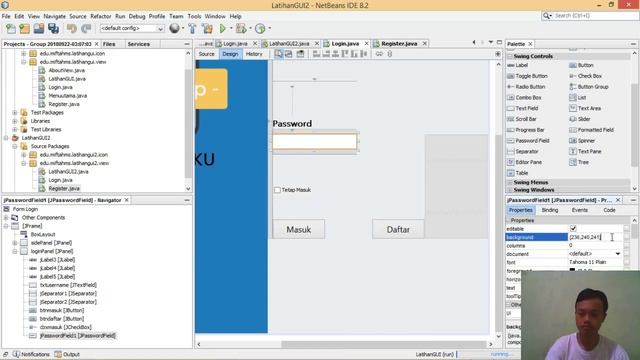Click the background property value field
Image resolution: width=640 pixels, height=360 pixels.
point(595,237)
